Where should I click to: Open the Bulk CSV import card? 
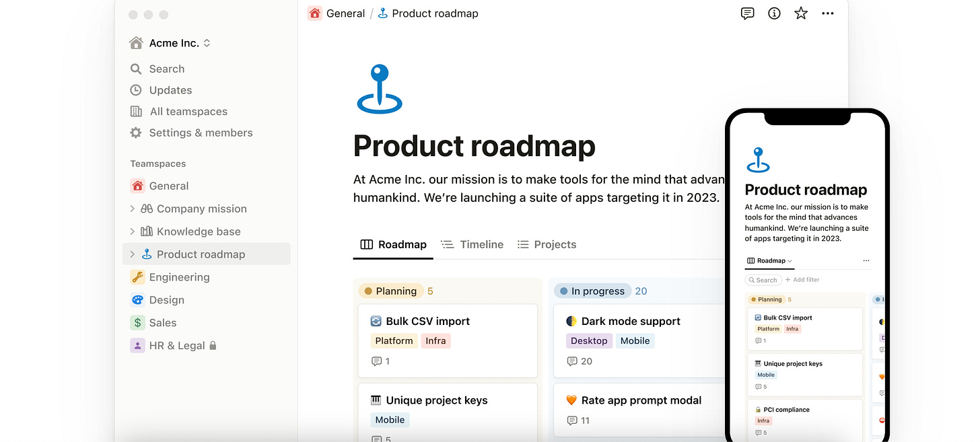pyautogui.click(x=448, y=341)
